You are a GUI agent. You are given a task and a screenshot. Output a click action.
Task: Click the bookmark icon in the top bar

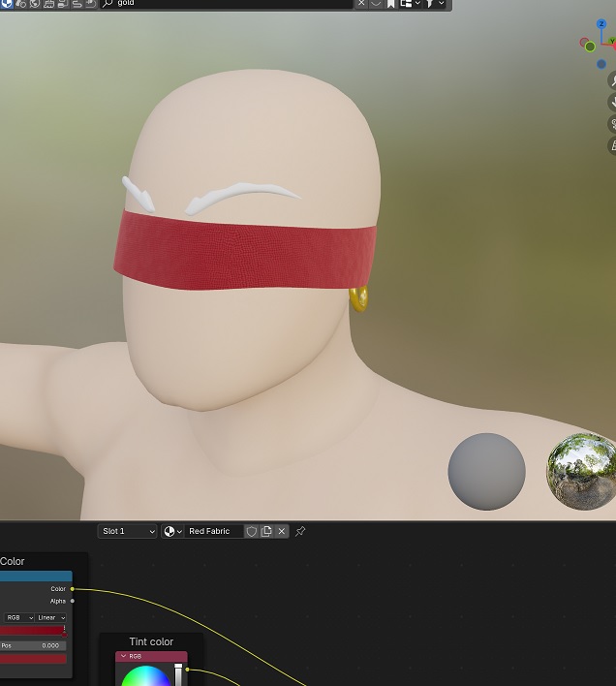(390, 4)
